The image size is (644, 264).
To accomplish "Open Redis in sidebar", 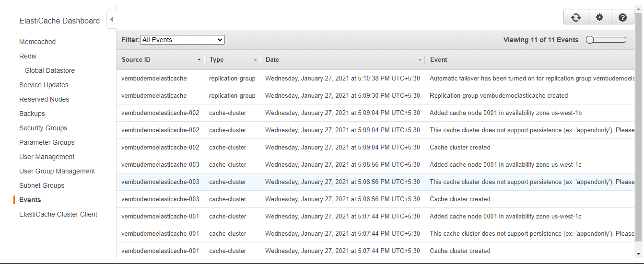I will (28, 56).
